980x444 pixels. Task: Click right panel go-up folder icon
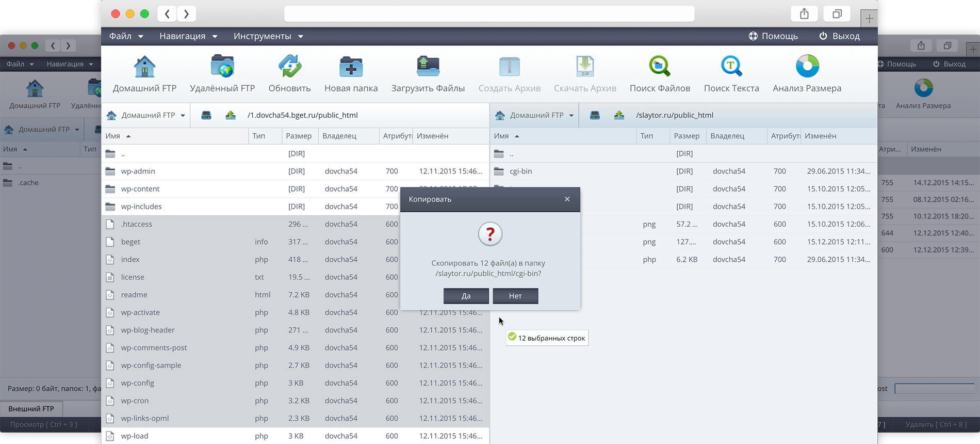click(x=619, y=115)
